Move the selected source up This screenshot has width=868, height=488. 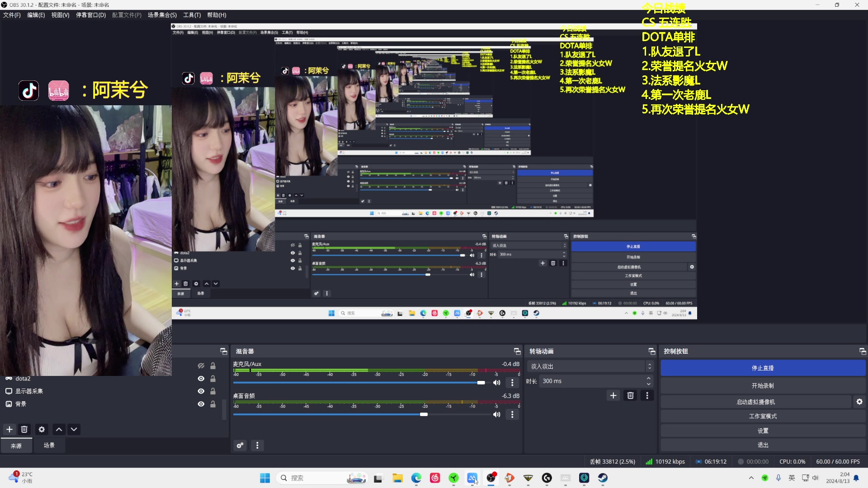[x=59, y=429]
